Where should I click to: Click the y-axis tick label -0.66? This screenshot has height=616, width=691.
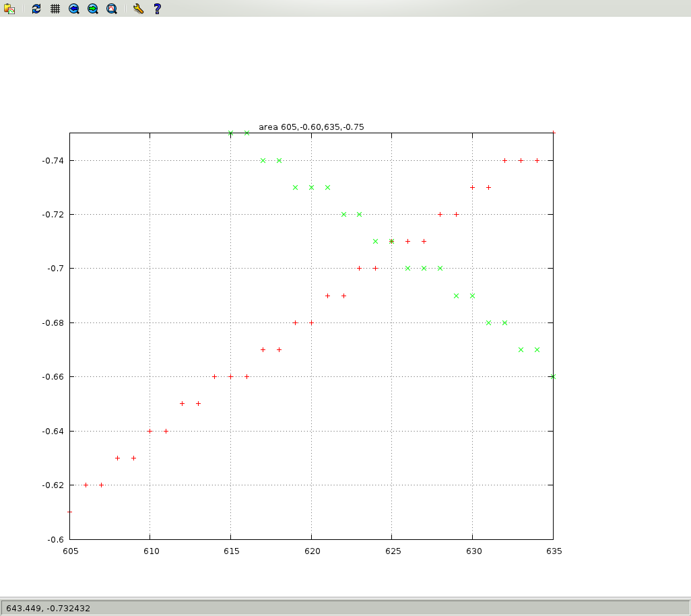point(52,377)
